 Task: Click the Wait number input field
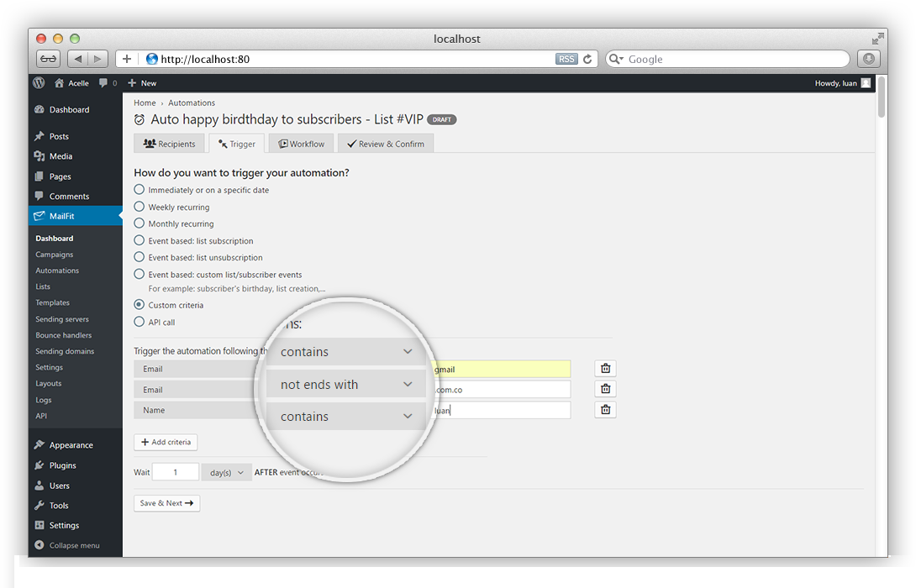176,472
